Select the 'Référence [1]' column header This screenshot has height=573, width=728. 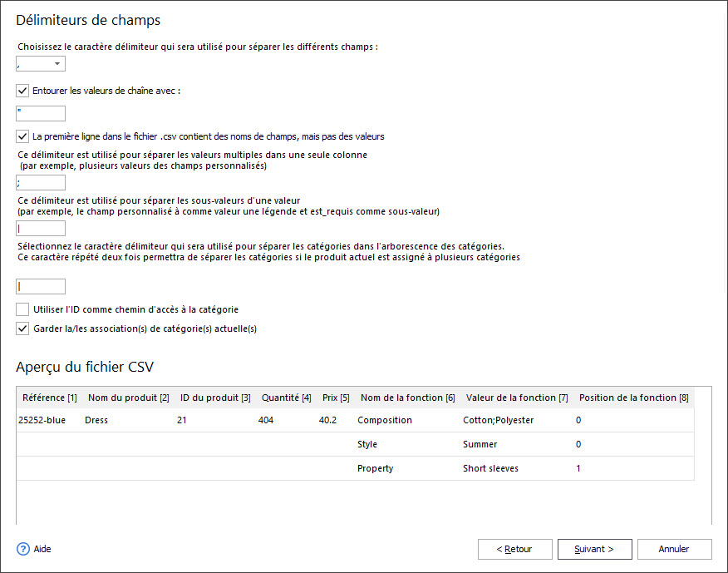50,398
